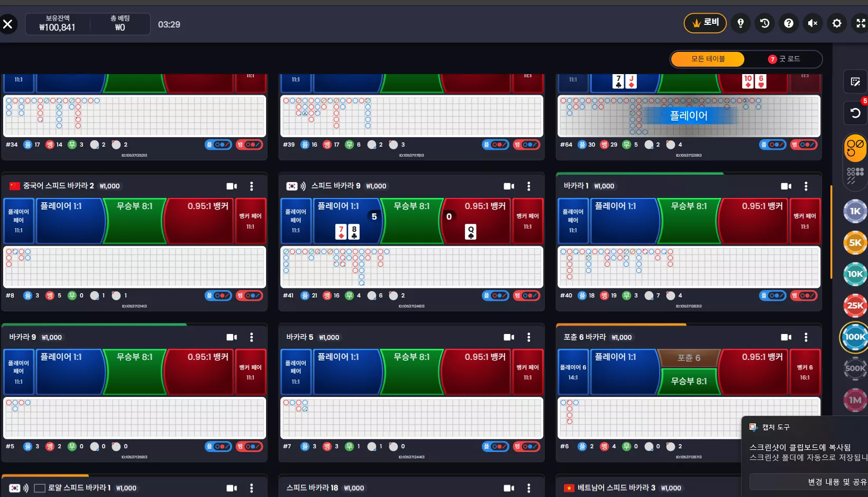This screenshot has height=497, width=868.
Task: Go to the 로비 lobby button
Action: (x=705, y=23)
